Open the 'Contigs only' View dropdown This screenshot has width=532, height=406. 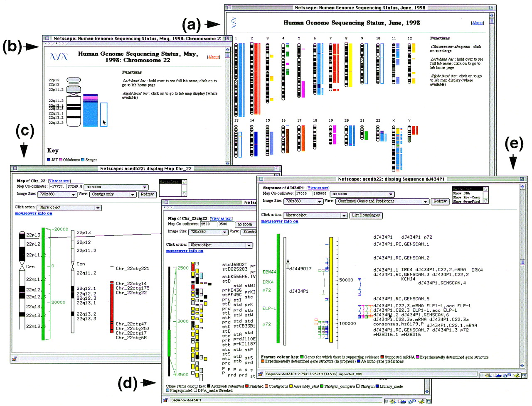pyautogui.click(x=113, y=194)
